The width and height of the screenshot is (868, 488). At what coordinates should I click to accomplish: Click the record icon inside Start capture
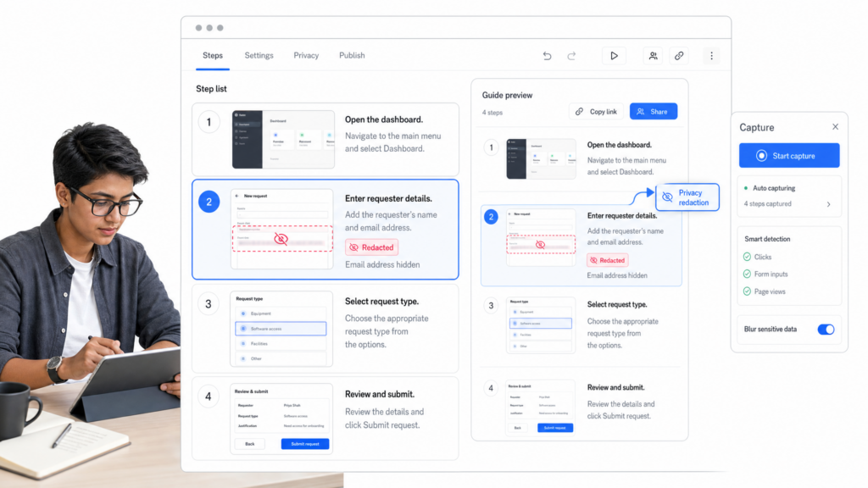[762, 156]
